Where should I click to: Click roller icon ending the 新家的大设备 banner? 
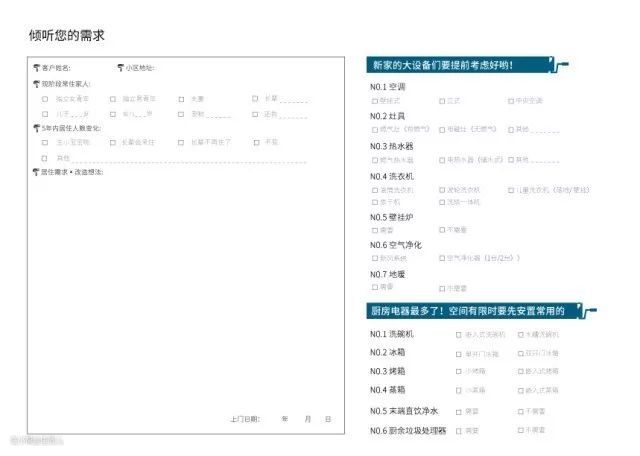pos(563,66)
